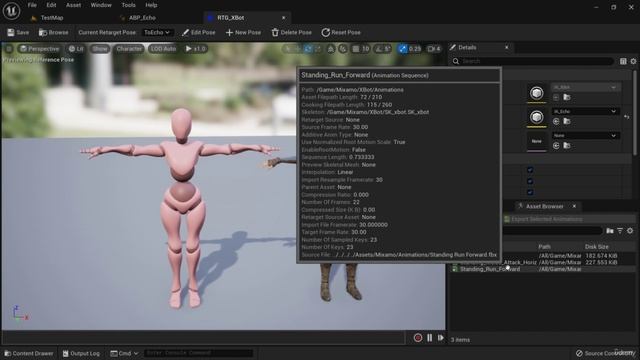Open the File menu
The height and width of the screenshot is (360, 640).
[x=32, y=5]
